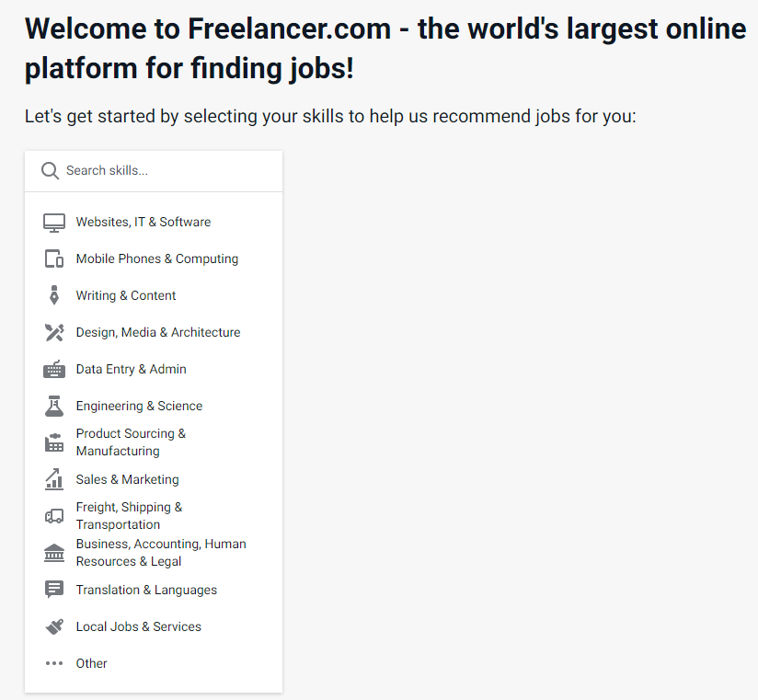Screen dimensions: 758x700
Task: Click the three-dots icon beside Other
Action: coord(54,663)
